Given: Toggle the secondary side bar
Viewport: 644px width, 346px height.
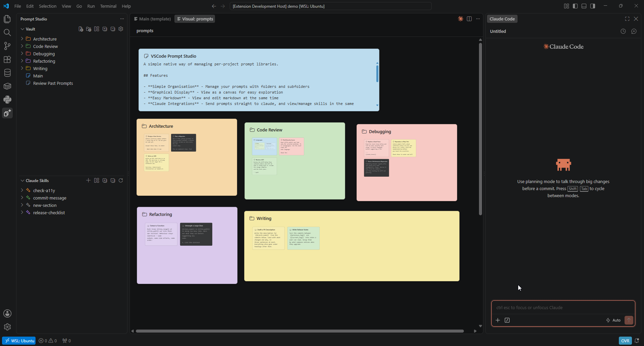Looking at the screenshot, I should click(593, 6).
